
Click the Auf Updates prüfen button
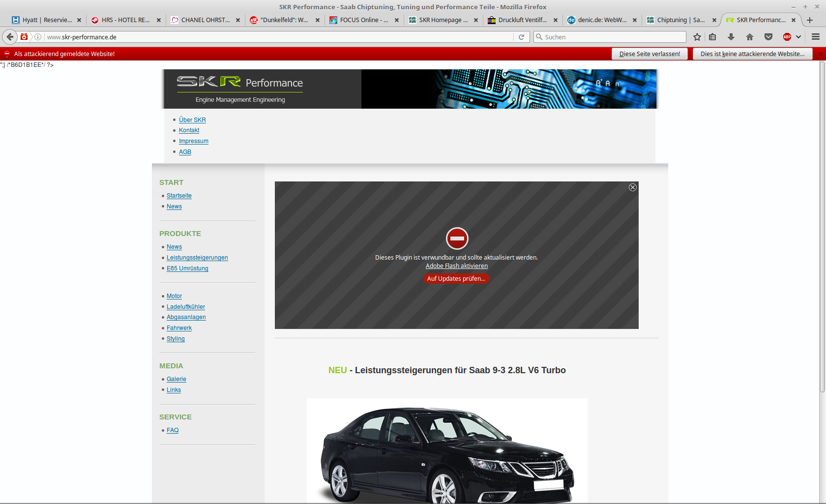point(456,279)
